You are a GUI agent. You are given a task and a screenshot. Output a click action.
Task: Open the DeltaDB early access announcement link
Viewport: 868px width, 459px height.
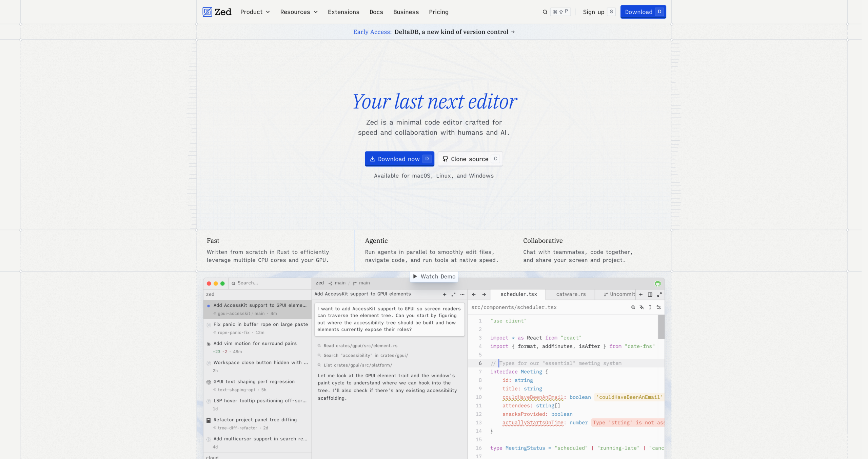[434, 32]
